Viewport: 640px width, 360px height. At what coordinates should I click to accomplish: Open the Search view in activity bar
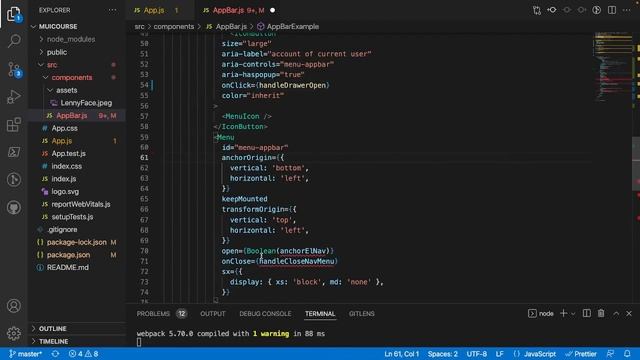click(14, 41)
